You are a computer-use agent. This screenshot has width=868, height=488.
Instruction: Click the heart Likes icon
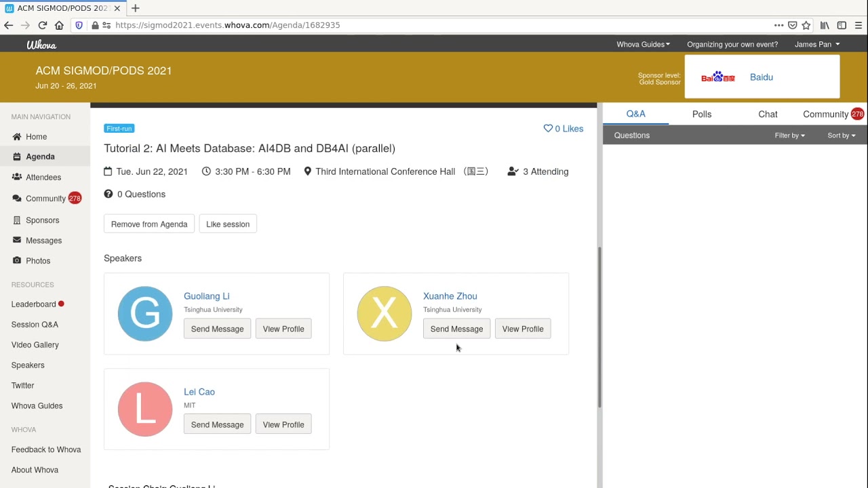(548, 129)
